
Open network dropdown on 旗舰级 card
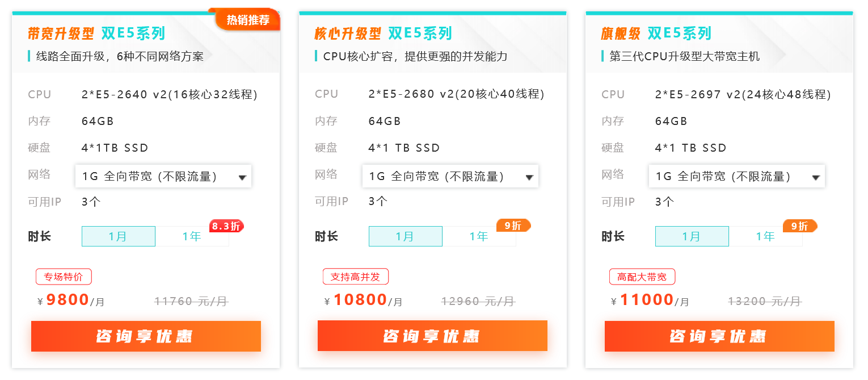click(737, 176)
